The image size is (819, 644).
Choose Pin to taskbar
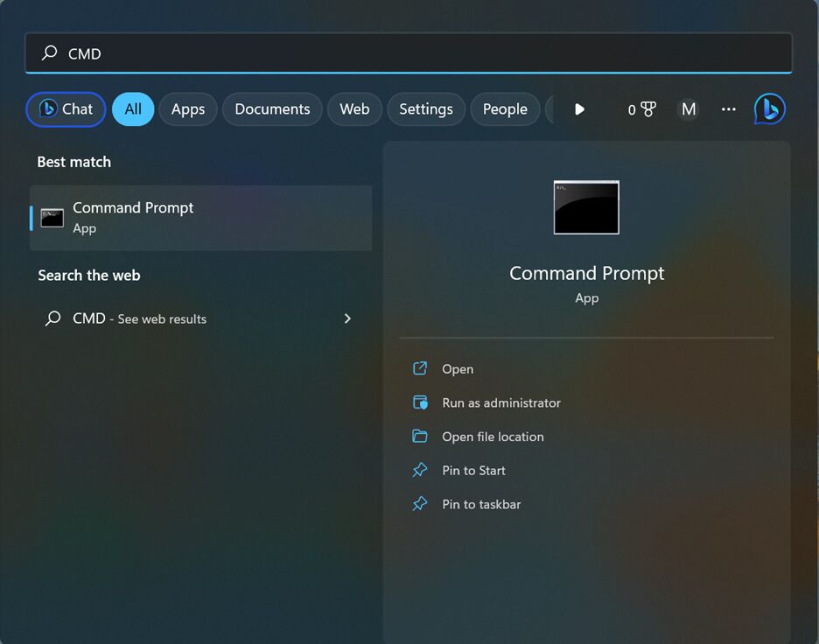(481, 505)
